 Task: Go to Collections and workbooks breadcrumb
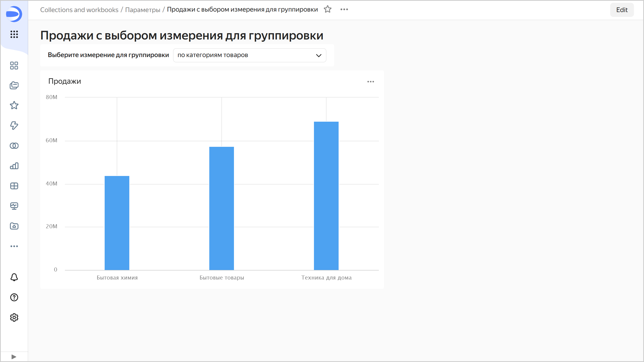tap(79, 10)
